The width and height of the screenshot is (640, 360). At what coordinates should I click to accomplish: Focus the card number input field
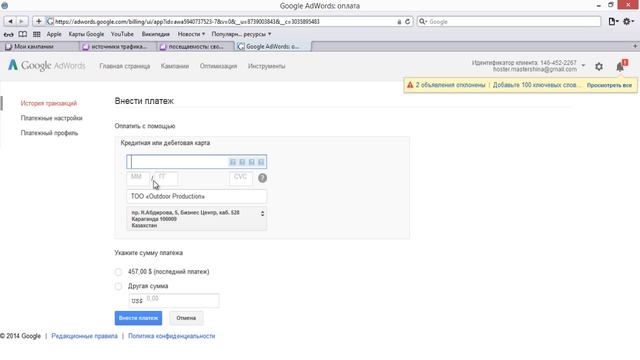pyautogui.click(x=197, y=162)
